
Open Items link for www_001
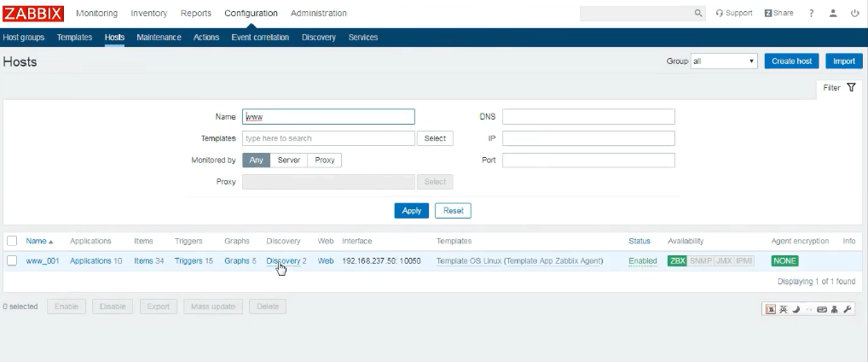click(x=143, y=261)
